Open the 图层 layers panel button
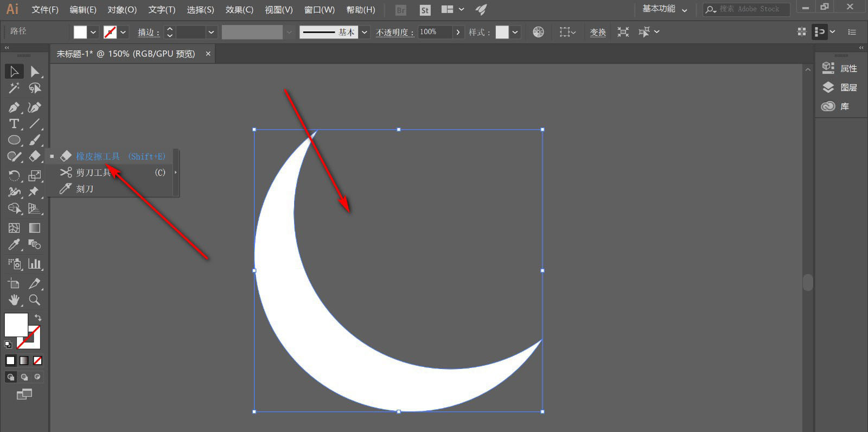 [840, 87]
